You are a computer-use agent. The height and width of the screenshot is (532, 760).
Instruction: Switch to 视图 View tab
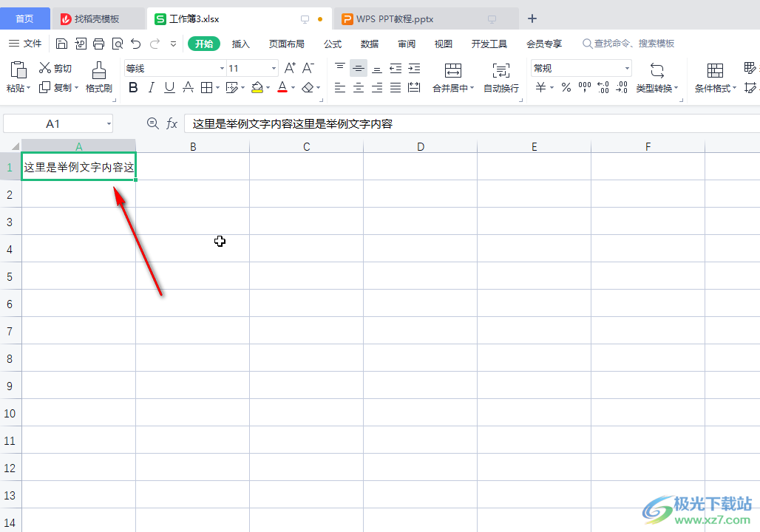click(443, 44)
